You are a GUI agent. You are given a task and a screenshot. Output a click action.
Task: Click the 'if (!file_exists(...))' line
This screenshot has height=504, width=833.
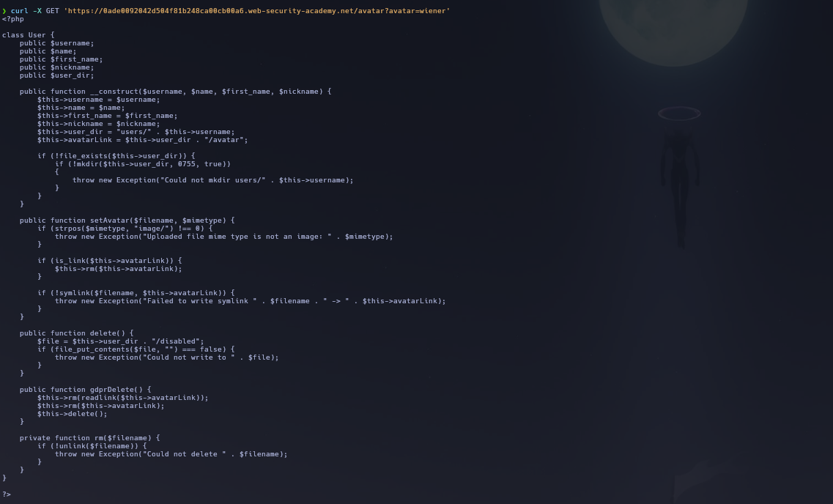pos(116,156)
